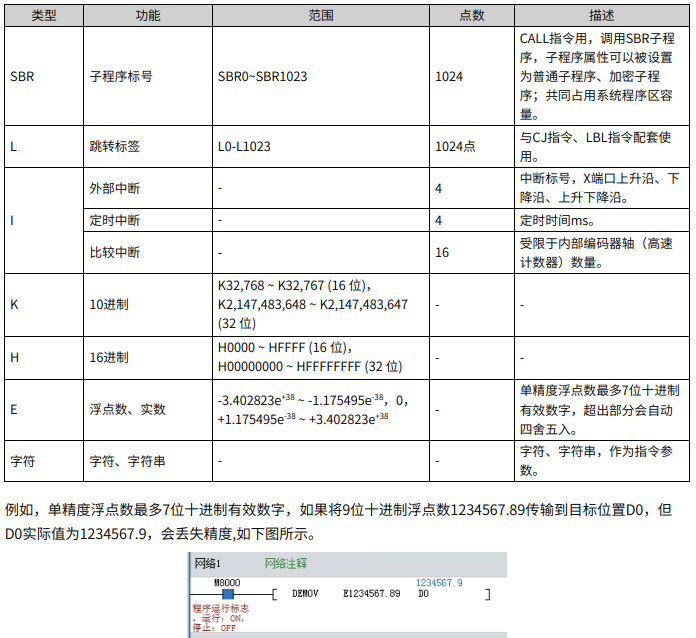
Task: Click the 1024点 count cell
Action: point(472,147)
